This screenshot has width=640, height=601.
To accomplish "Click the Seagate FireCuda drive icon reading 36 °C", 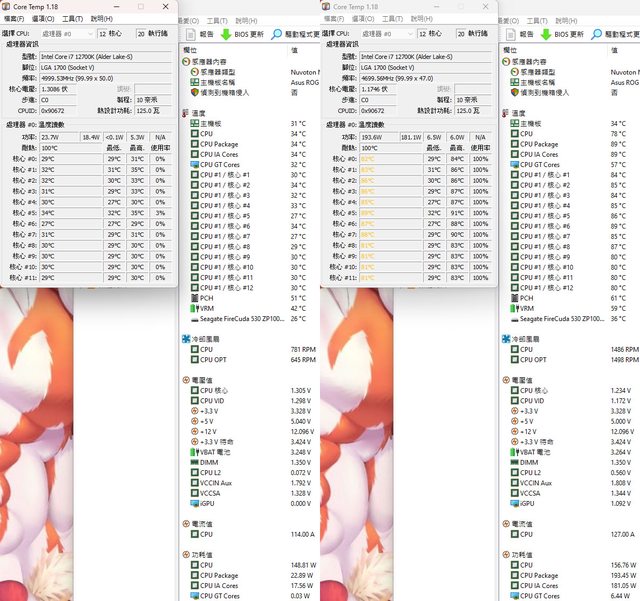I will tap(513, 319).
